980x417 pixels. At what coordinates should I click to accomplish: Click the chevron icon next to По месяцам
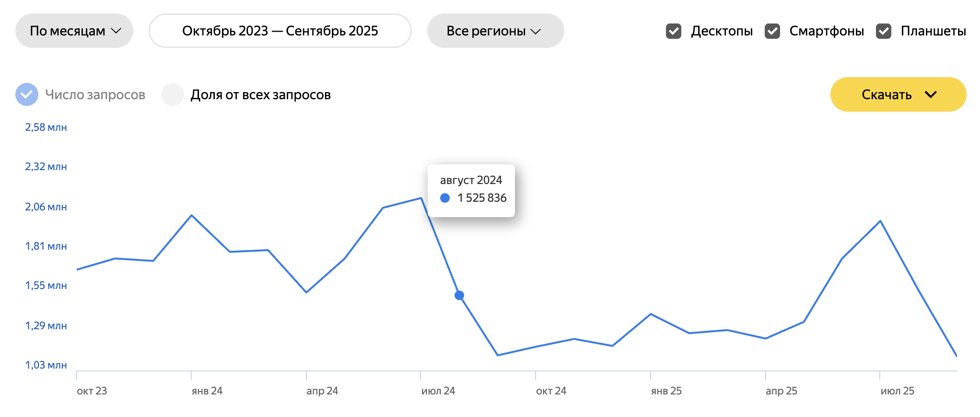pyautogui.click(x=116, y=31)
